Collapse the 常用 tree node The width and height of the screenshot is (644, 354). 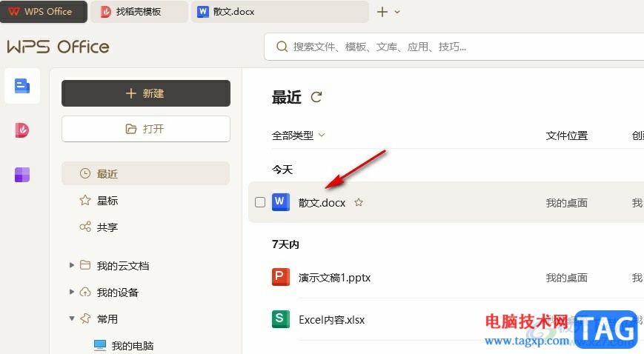(x=71, y=318)
